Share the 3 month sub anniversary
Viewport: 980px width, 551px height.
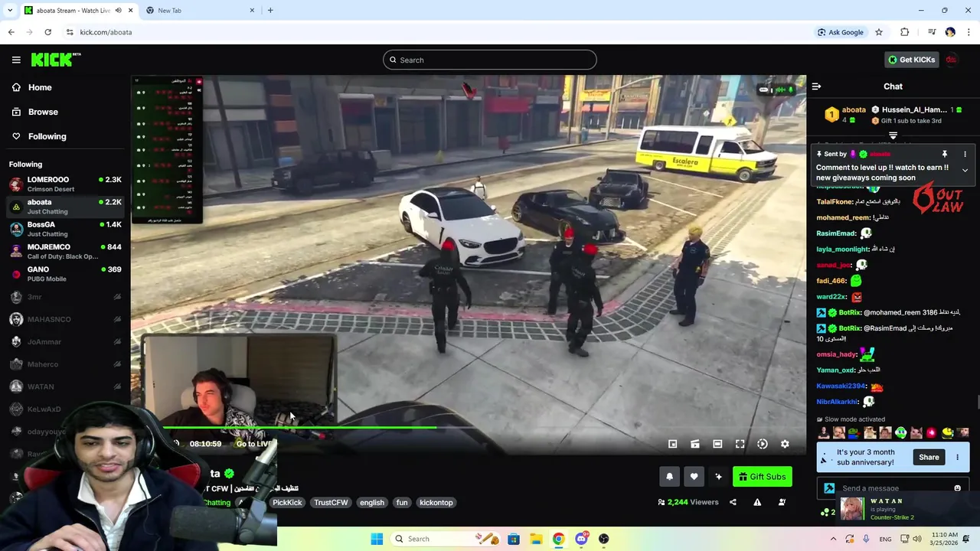tap(929, 457)
